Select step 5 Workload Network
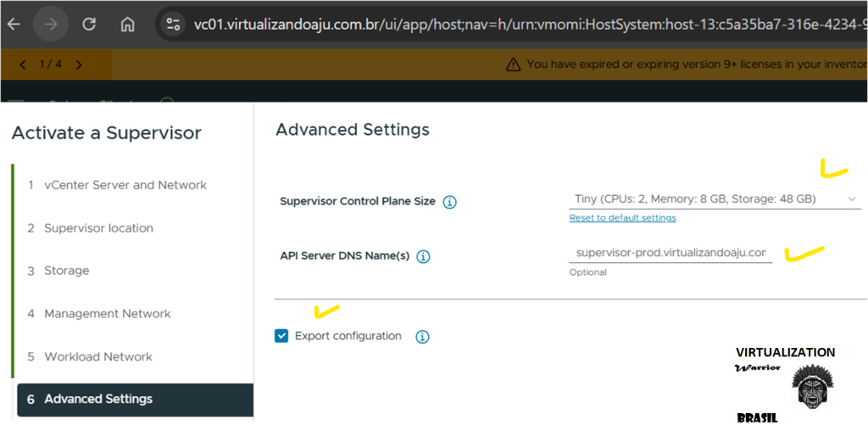Screen dimensions: 868x431 click(98, 356)
